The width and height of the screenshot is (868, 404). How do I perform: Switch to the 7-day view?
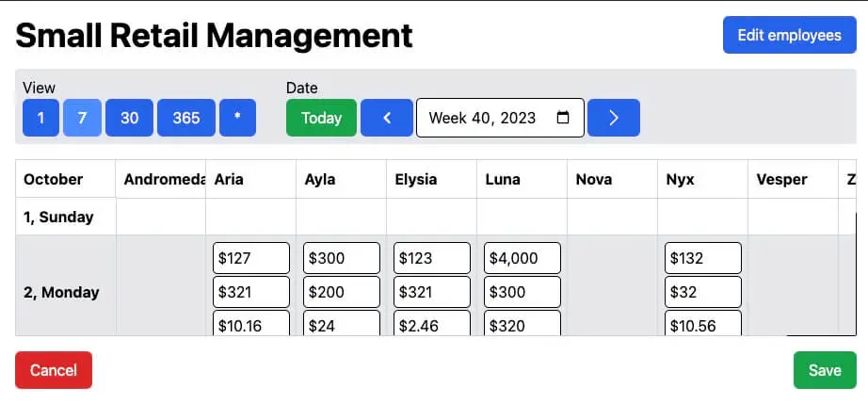point(82,118)
